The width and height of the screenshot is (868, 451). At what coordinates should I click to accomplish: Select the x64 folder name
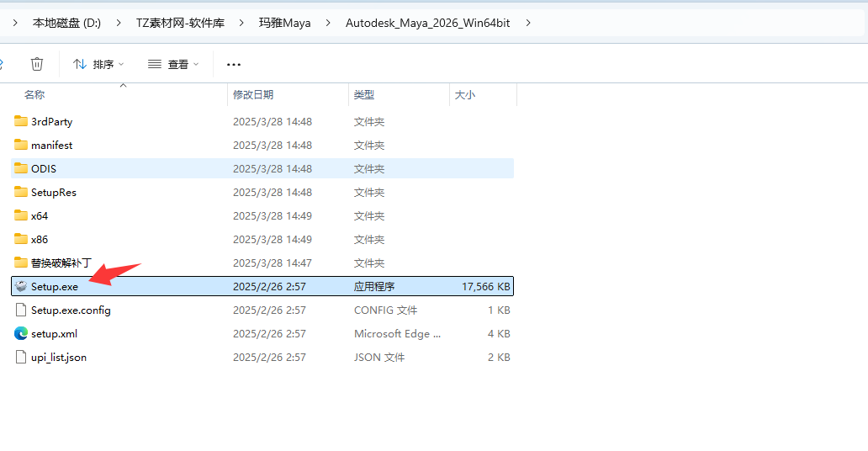[40, 215]
